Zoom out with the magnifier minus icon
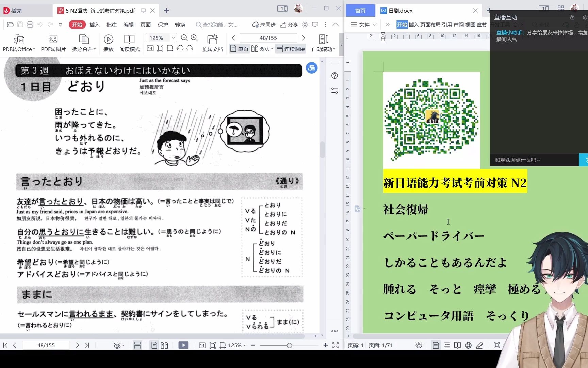Viewport: 588px width, 368px height. [x=184, y=38]
